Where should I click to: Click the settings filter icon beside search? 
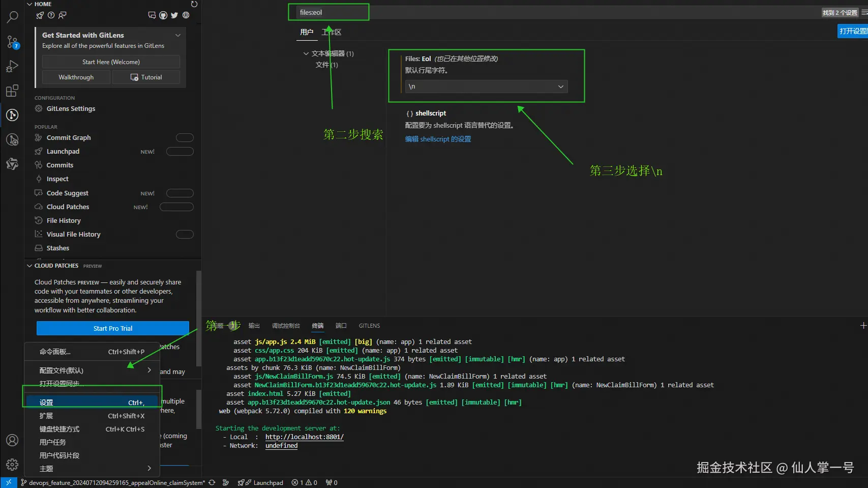[865, 12]
